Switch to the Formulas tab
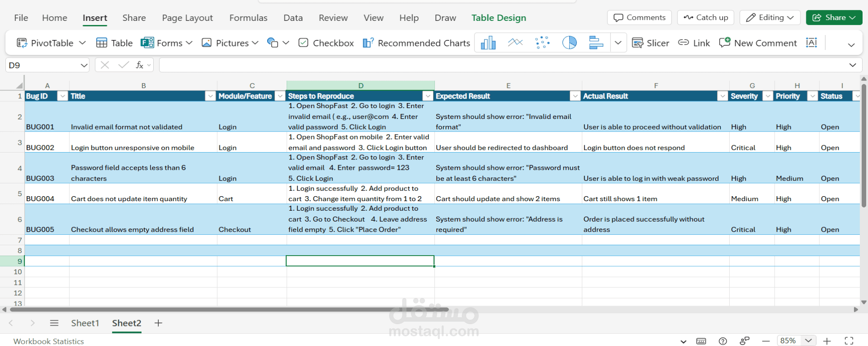Viewport: 868px width, 346px height. (x=248, y=18)
